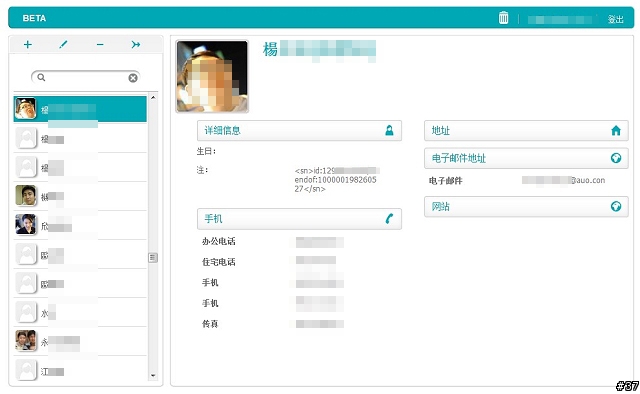Open the trash bin in header

point(503,18)
